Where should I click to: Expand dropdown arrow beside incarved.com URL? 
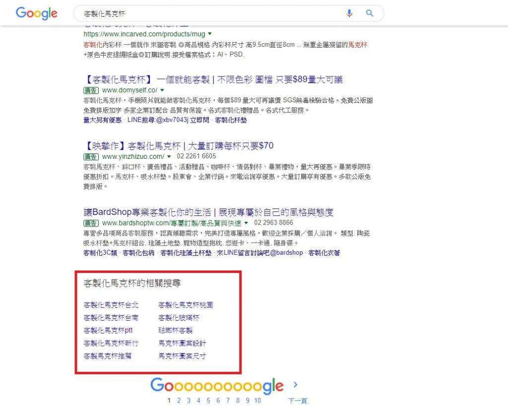point(210,34)
